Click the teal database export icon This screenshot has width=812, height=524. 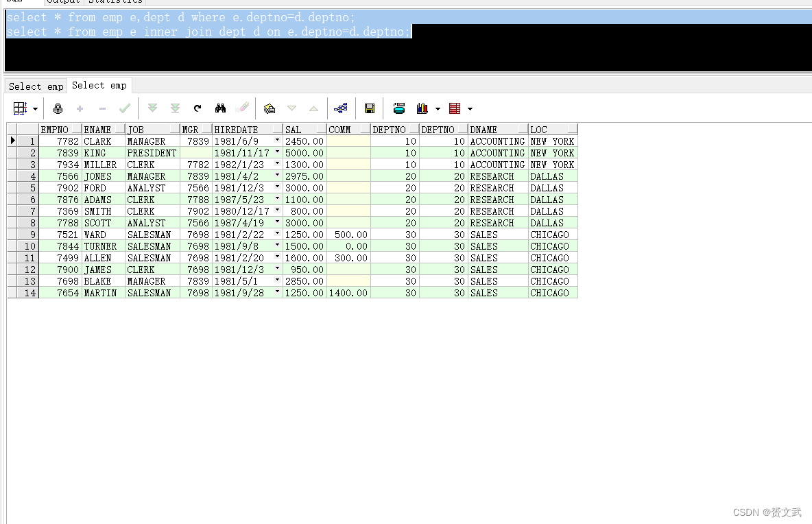[399, 108]
